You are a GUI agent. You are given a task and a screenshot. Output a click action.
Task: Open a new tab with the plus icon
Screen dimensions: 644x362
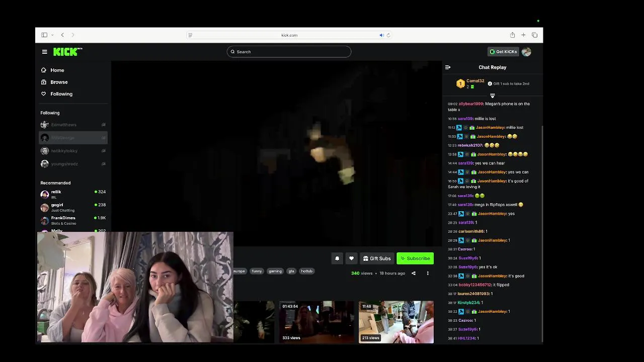click(523, 35)
